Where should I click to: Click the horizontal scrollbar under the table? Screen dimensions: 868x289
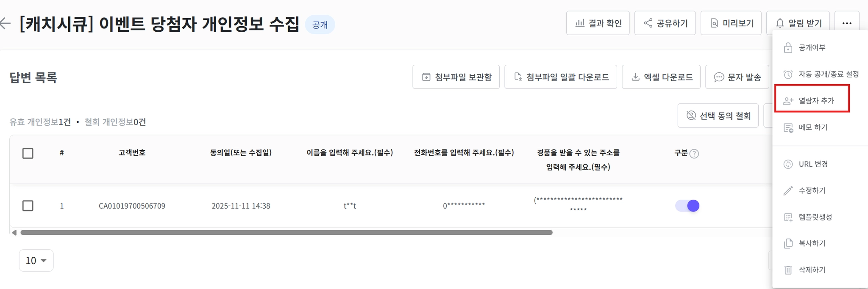coord(286,233)
